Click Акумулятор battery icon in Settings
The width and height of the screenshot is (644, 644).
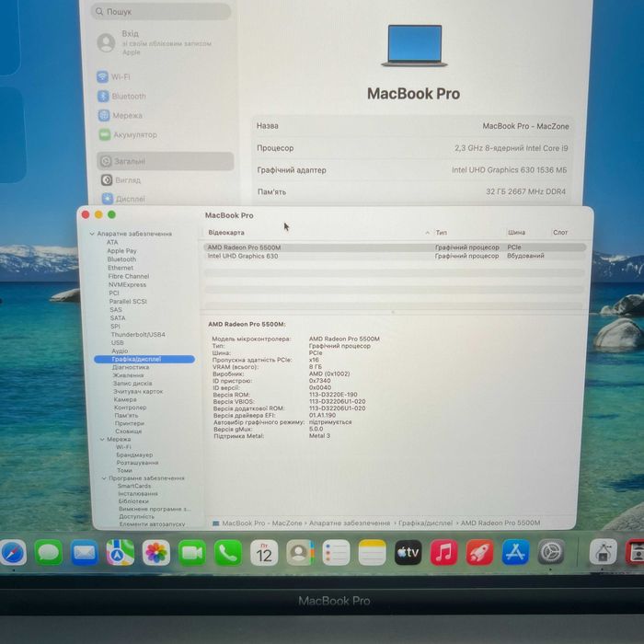coord(105,134)
